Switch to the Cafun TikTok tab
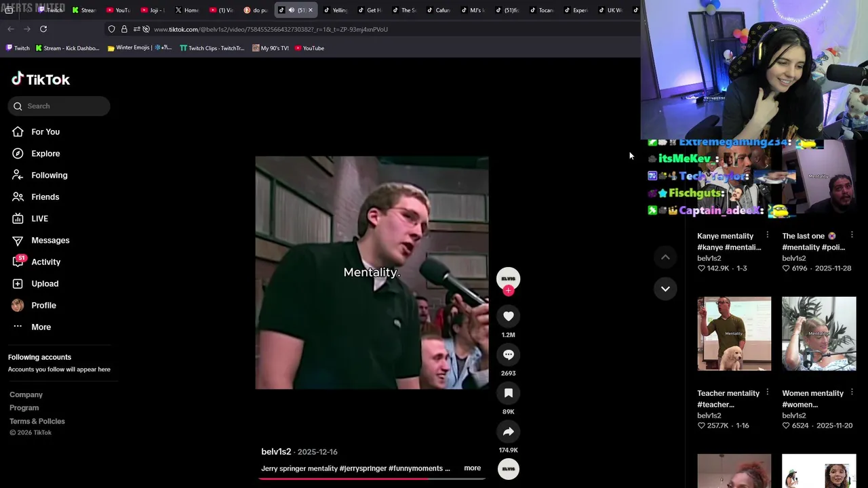 pyautogui.click(x=439, y=10)
